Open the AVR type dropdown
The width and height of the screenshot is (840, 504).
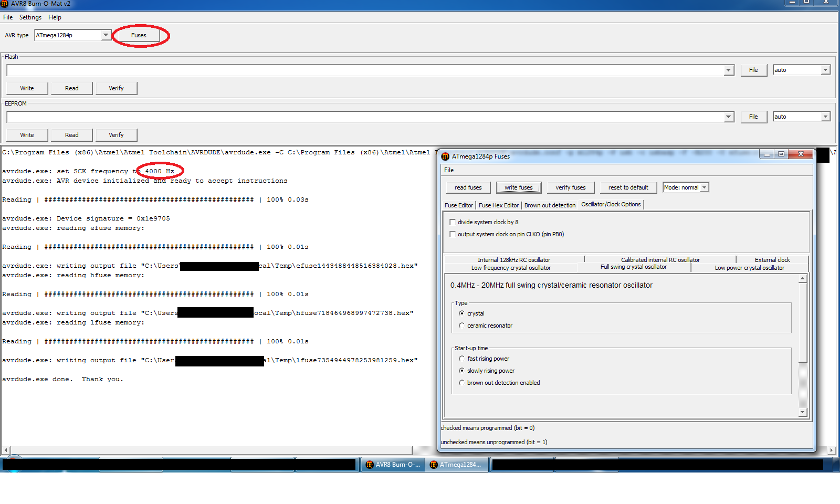pyautogui.click(x=106, y=35)
